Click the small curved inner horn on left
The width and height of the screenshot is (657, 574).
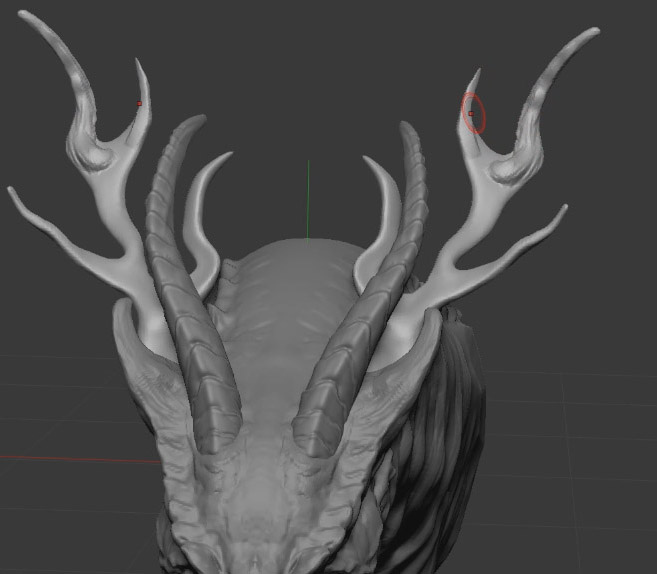[201, 222]
